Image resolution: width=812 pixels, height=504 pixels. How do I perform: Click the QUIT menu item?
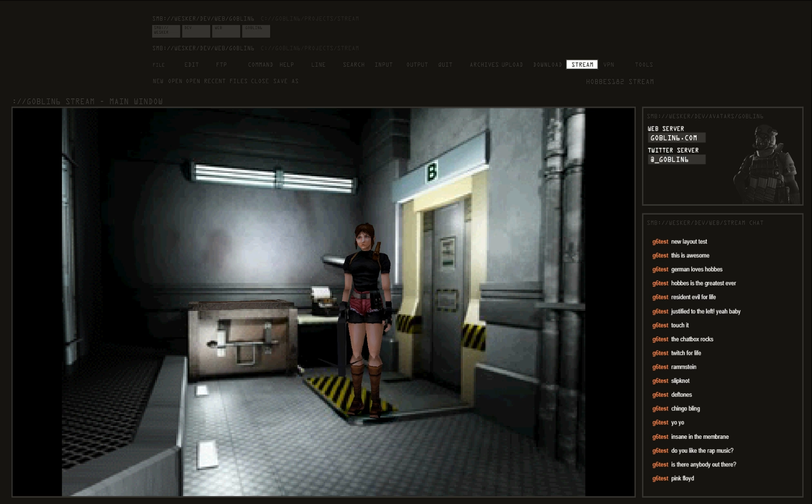coord(445,65)
